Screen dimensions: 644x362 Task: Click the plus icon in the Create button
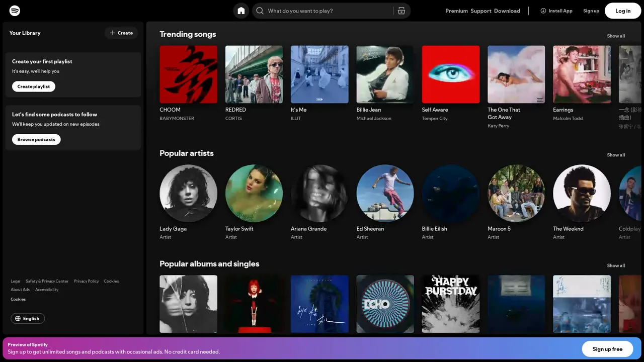[112, 33]
